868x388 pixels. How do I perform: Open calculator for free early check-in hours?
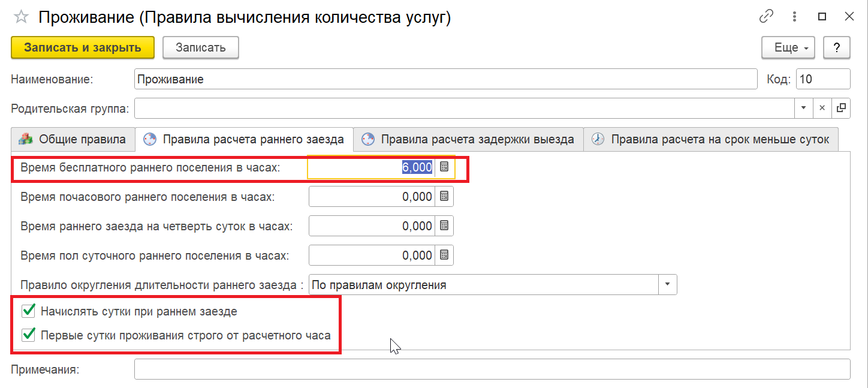(x=444, y=167)
